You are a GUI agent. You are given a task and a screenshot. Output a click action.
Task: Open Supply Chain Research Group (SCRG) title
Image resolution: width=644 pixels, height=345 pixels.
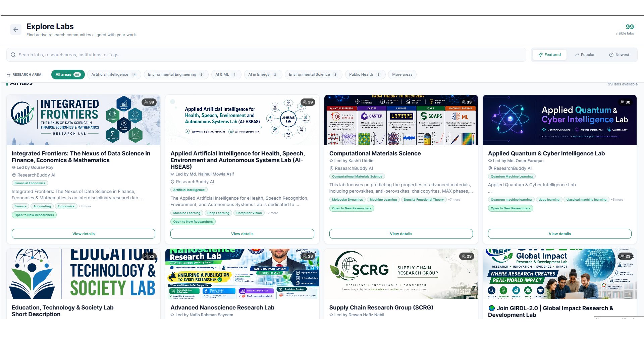pyautogui.click(x=381, y=307)
